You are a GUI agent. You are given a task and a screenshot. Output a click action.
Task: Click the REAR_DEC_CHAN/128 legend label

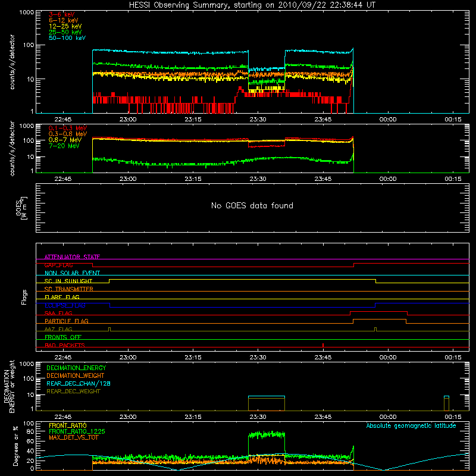coord(79,383)
